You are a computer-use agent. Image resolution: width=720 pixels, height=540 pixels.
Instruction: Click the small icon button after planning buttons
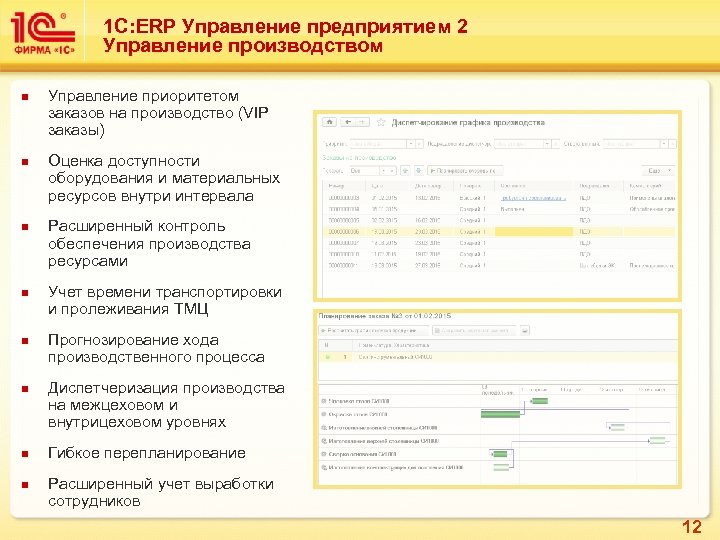click(524, 331)
